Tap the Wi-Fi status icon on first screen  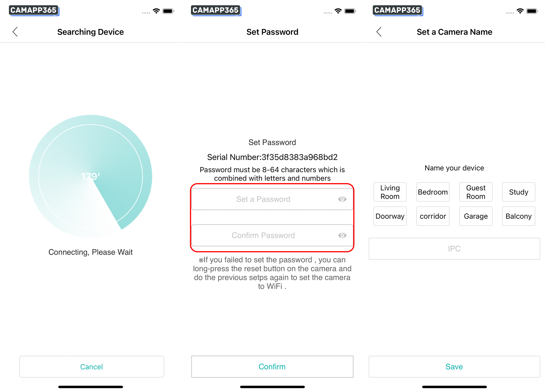pos(156,11)
